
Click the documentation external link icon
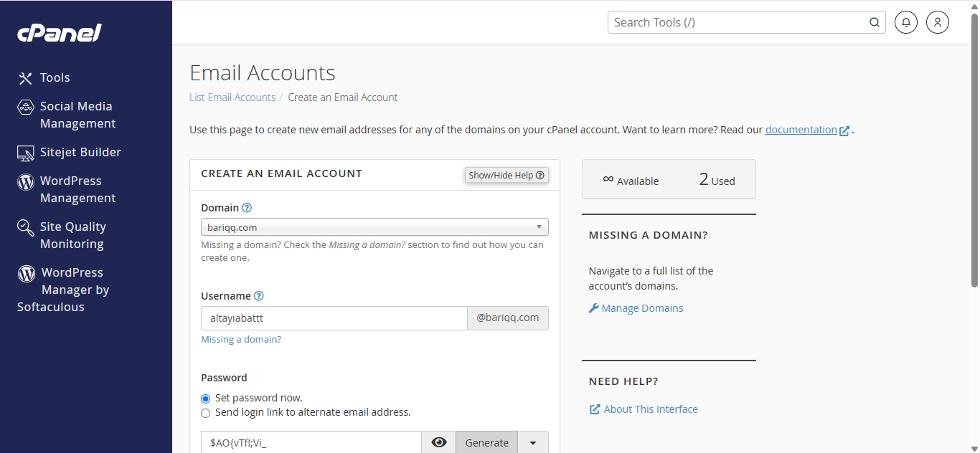pos(844,130)
